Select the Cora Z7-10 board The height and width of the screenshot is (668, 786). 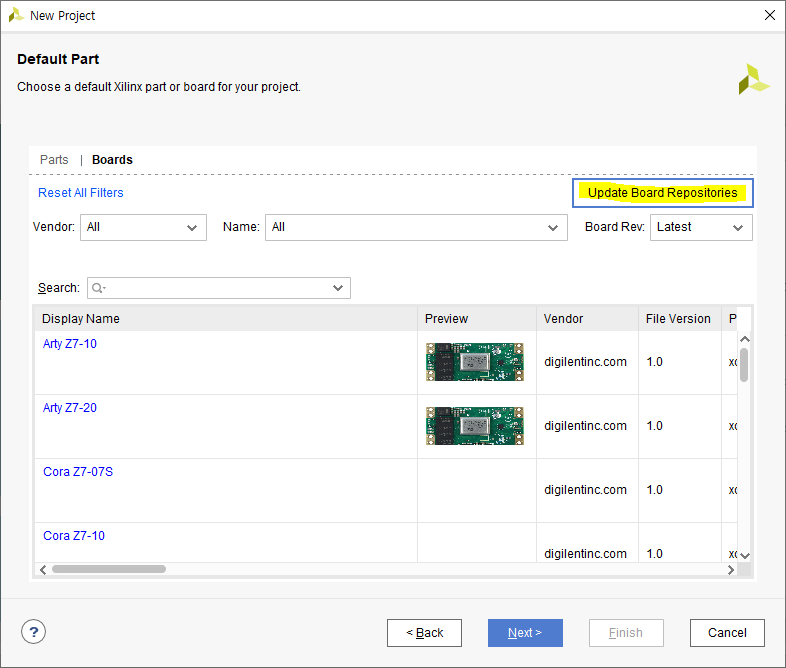tap(74, 536)
